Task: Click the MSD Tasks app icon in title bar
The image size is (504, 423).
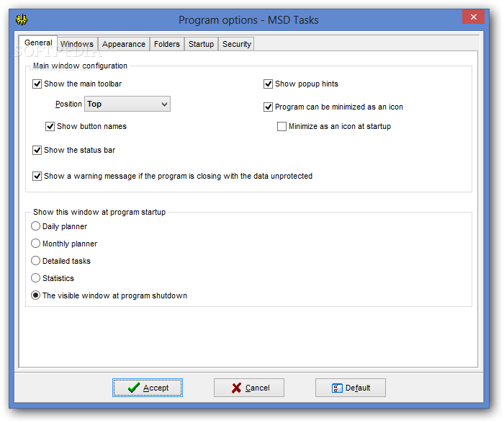Action: tap(22, 19)
